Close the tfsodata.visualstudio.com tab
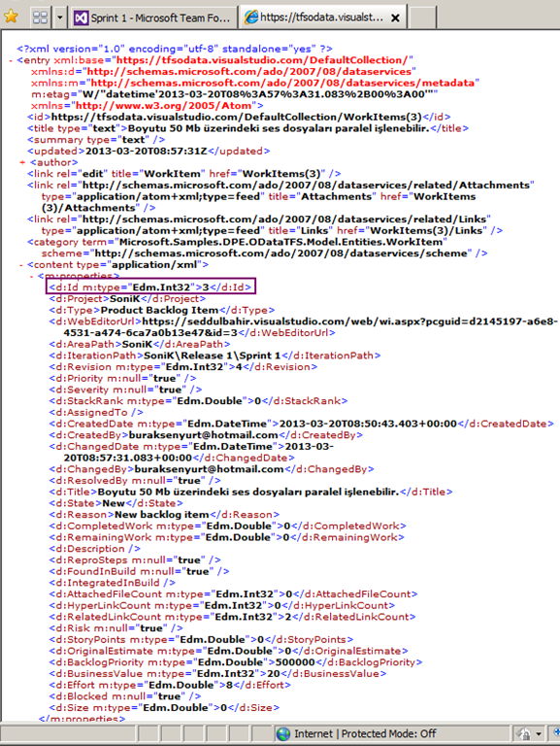 (x=395, y=18)
